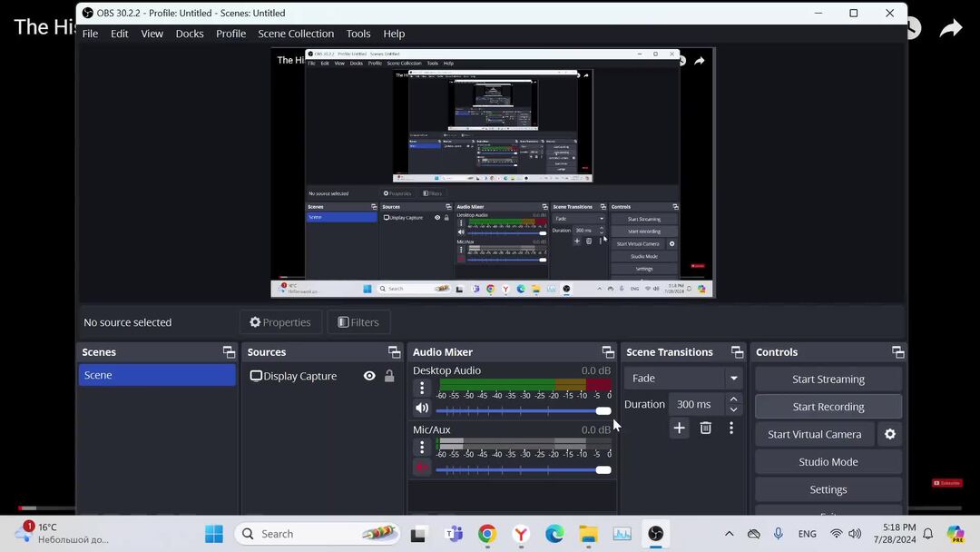The width and height of the screenshot is (980, 552).
Task: Open File Explorer from taskbar
Action: tap(588, 534)
